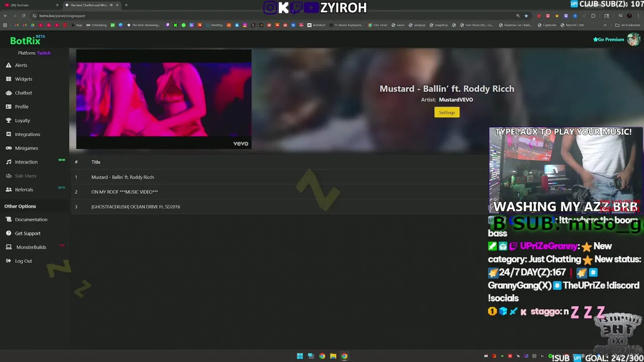Click the zoom magnifier in address bar
This screenshot has height=362, width=644.
click(518, 16)
